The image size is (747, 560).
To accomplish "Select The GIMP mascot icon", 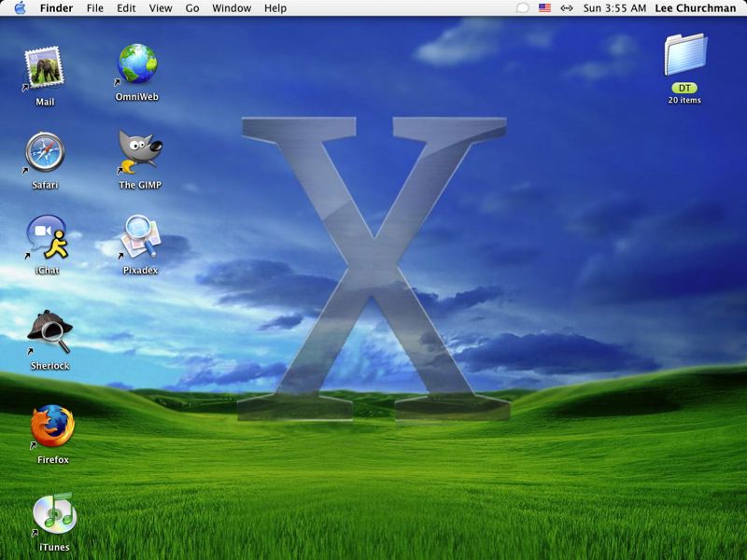I will click(139, 152).
